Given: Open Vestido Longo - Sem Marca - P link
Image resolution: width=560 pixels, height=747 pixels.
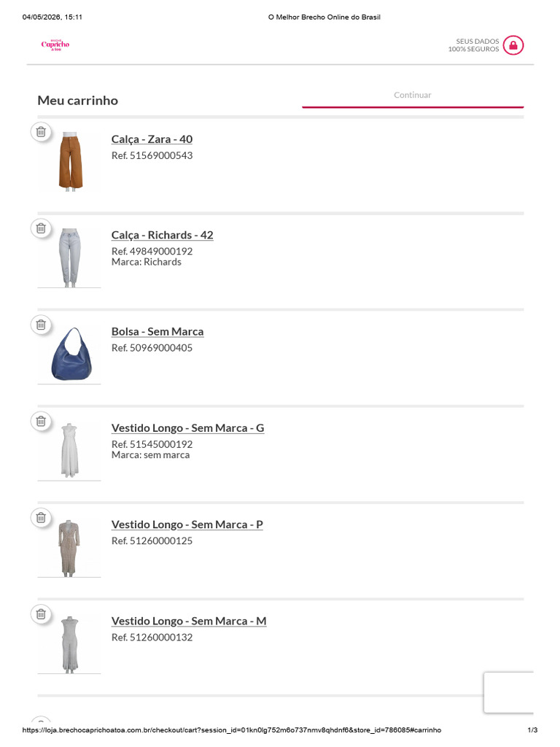Looking at the screenshot, I should click(x=187, y=524).
